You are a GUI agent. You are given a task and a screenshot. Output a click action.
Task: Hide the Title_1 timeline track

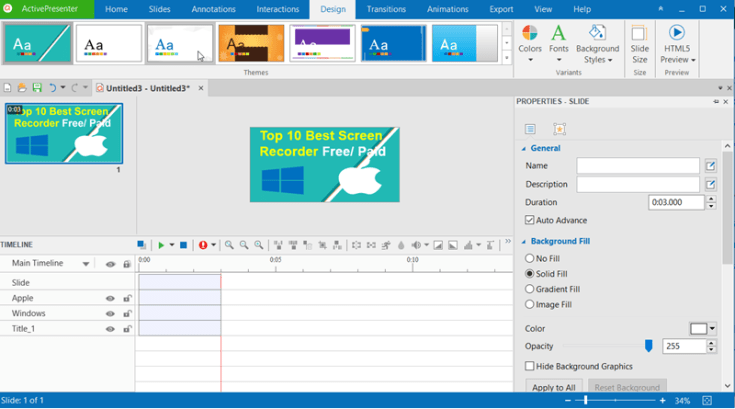pos(110,329)
